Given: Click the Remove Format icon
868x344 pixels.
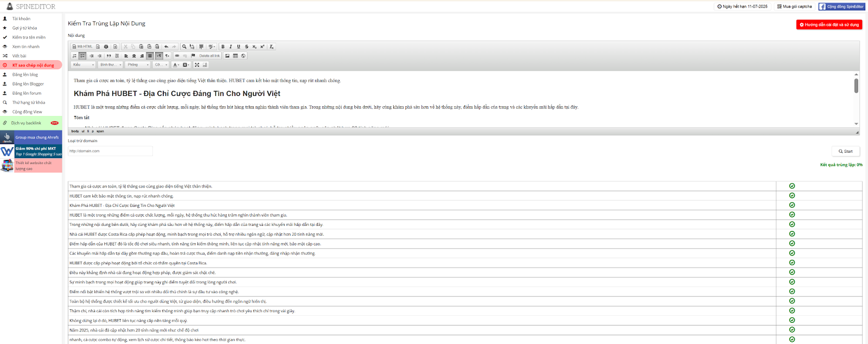Looking at the screenshot, I should click(272, 47).
